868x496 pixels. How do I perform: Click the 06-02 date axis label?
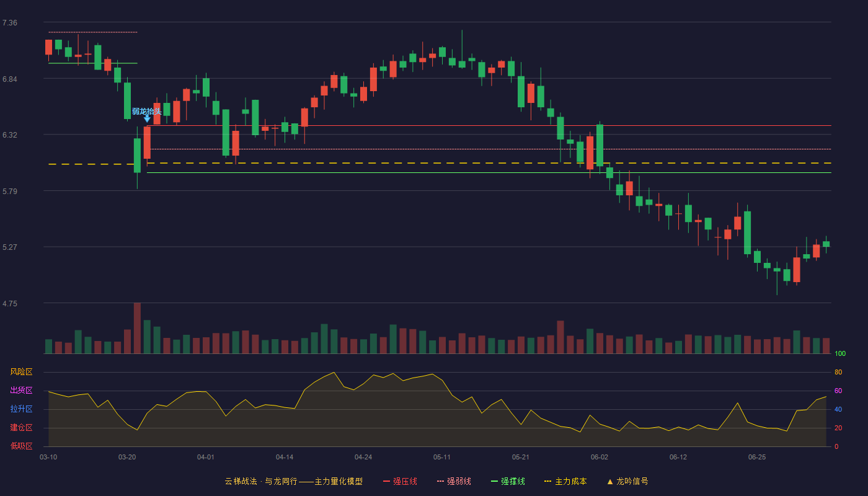pos(600,457)
